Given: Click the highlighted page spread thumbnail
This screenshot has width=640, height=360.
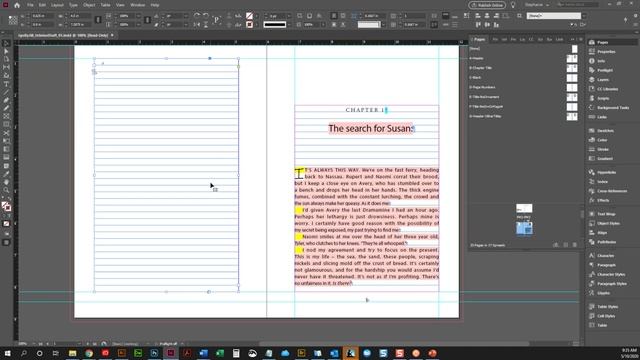Looking at the screenshot, I should pyautogui.click(x=524, y=228).
